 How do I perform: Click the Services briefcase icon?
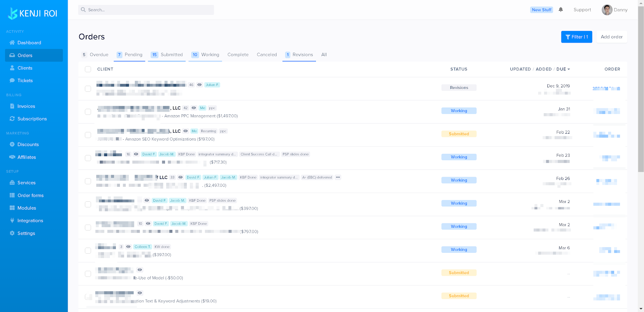12,183
